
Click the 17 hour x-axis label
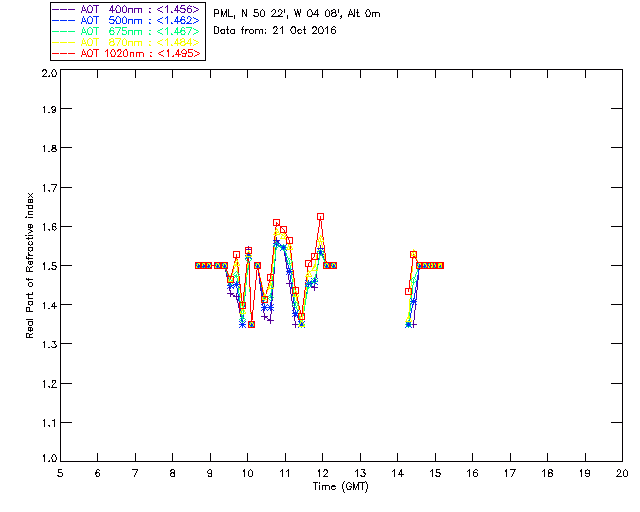coord(510,473)
